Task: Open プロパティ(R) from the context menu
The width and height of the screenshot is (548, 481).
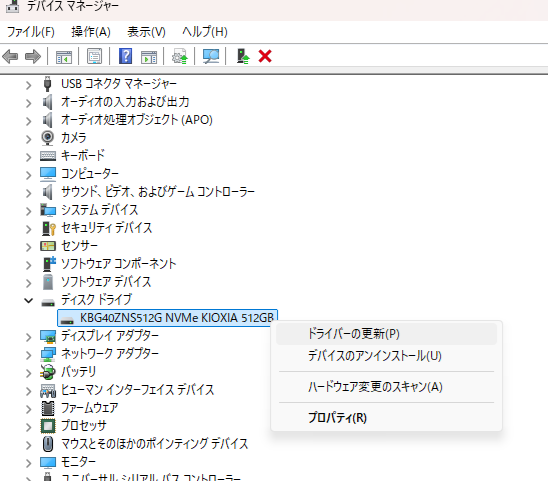Action: point(387,417)
